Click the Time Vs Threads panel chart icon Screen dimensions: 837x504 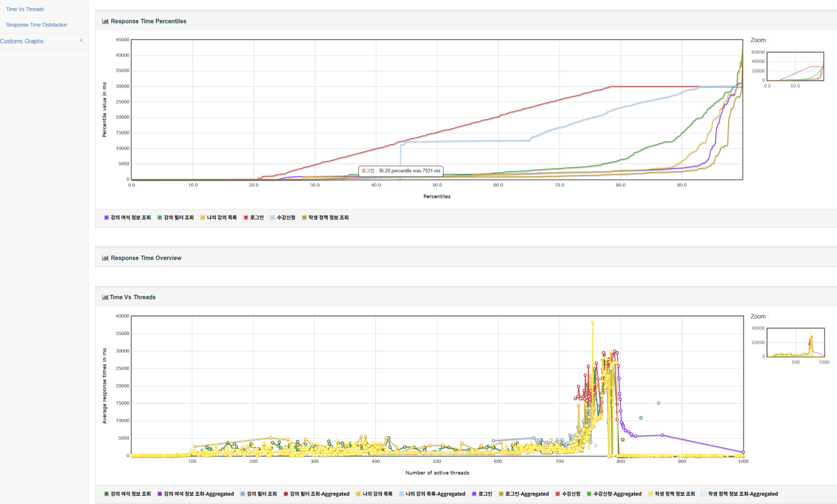(x=105, y=297)
